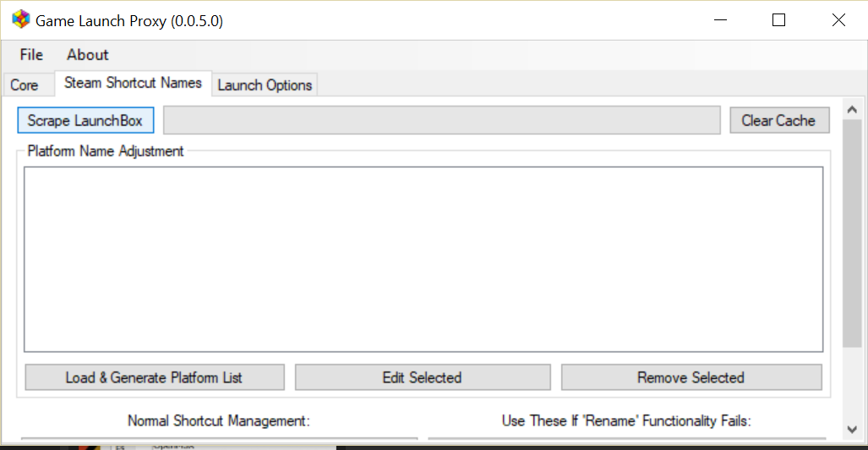
Task: Click the Platform Name Adjustment group label
Action: pos(105,151)
